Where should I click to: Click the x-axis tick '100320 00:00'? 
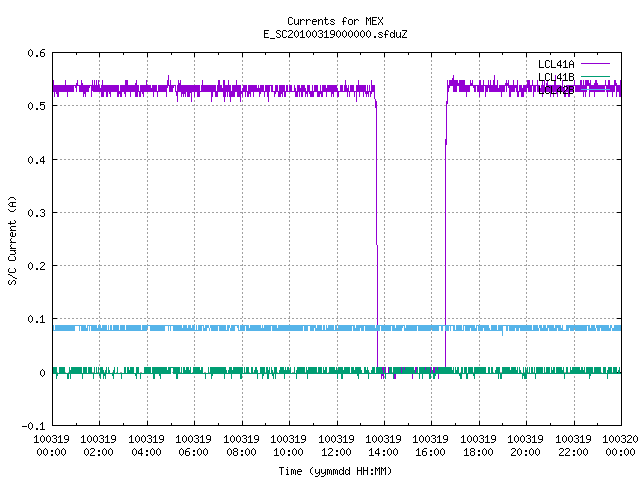coord(620,446)
